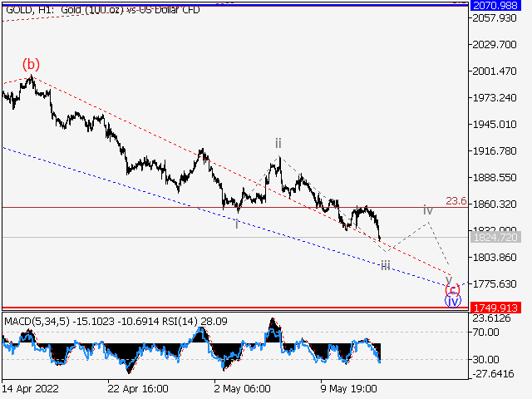This screenshot has width=532, height=399.
Task: Click the -27.6416 indicator scale value
Action: (x=493, y=374)
